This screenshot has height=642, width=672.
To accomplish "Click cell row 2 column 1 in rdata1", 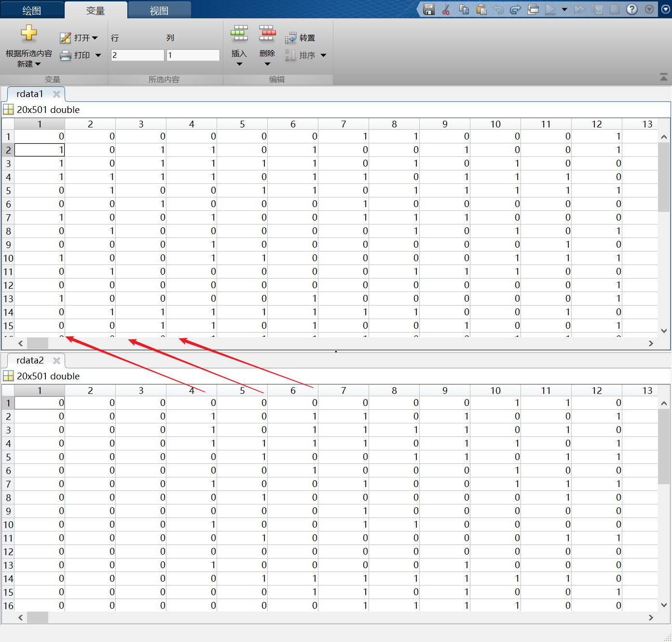I will 40,150.
